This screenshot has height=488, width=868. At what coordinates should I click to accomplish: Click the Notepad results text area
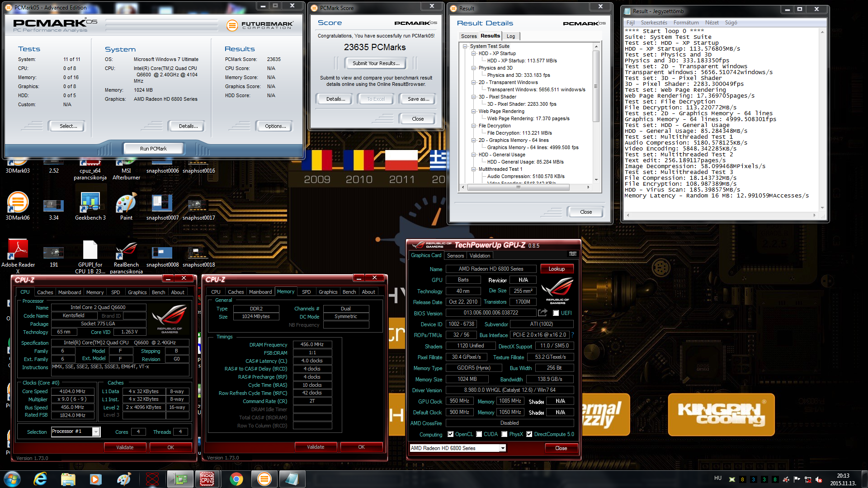point(721,120)
